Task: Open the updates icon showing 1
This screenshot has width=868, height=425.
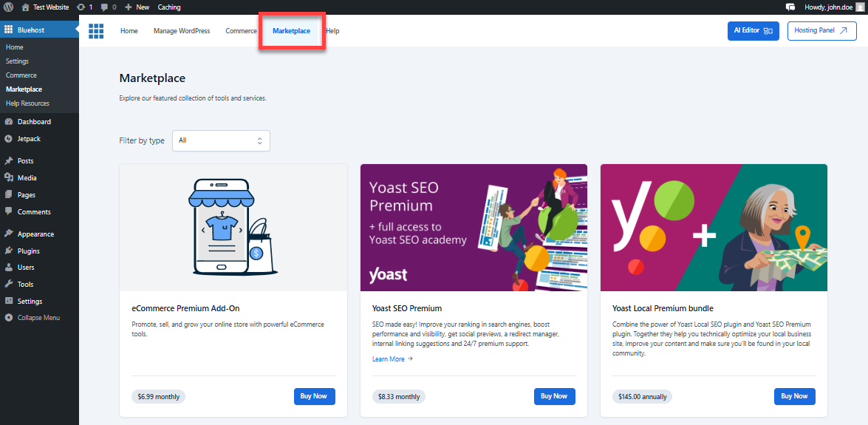Action: 85,7
